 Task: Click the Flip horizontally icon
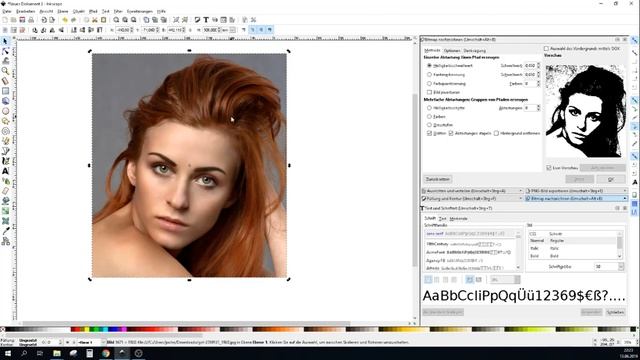[x=52, y=30]
